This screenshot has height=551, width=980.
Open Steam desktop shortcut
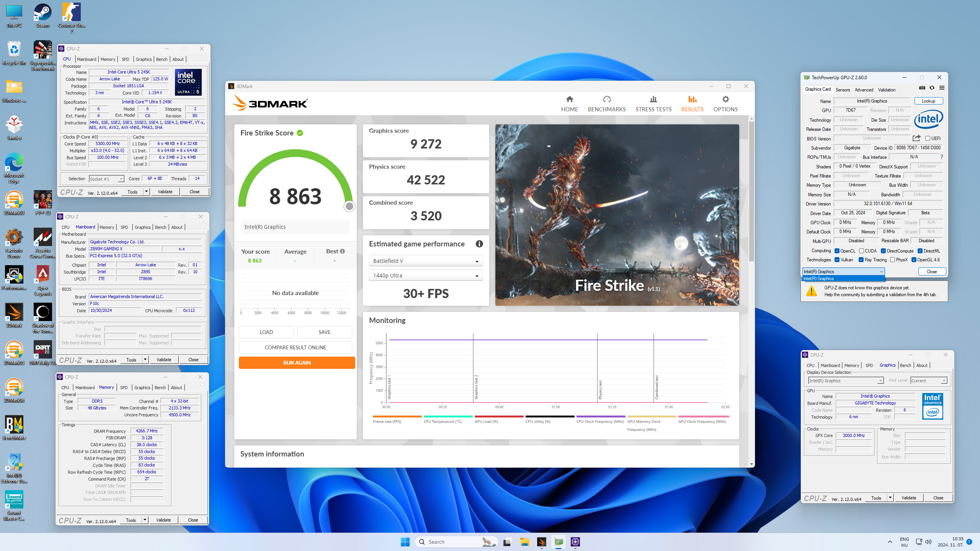42,16
